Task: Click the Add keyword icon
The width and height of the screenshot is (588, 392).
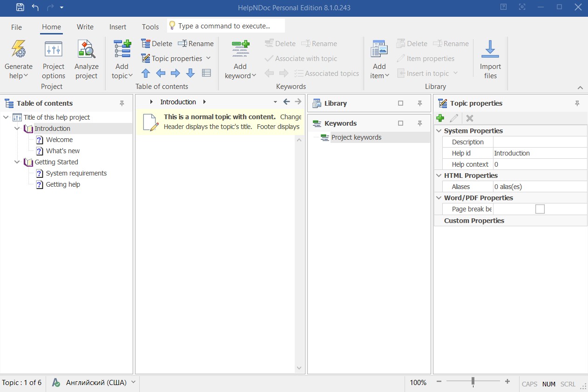Action: click(241, 49)
